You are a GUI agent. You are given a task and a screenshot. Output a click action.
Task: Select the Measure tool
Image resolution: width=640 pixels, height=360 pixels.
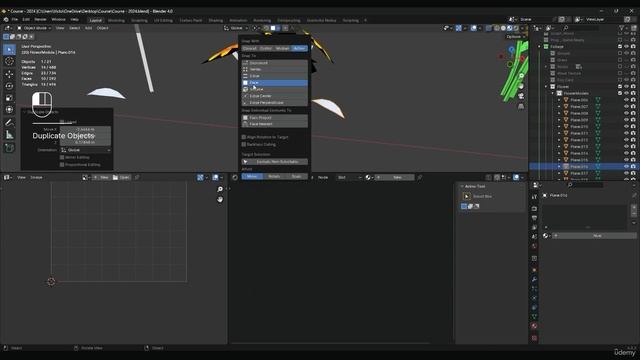pyautogui.click(x=9, y=135)
